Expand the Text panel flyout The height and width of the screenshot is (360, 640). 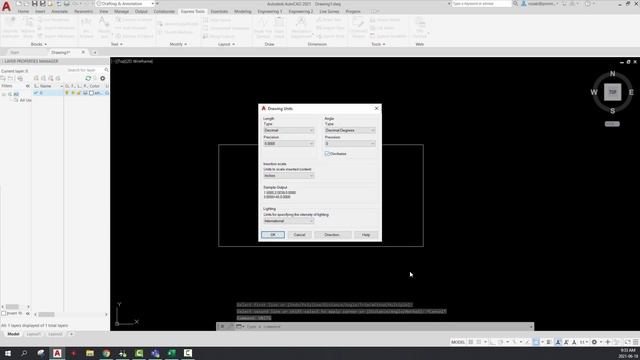tap(117, 44)
